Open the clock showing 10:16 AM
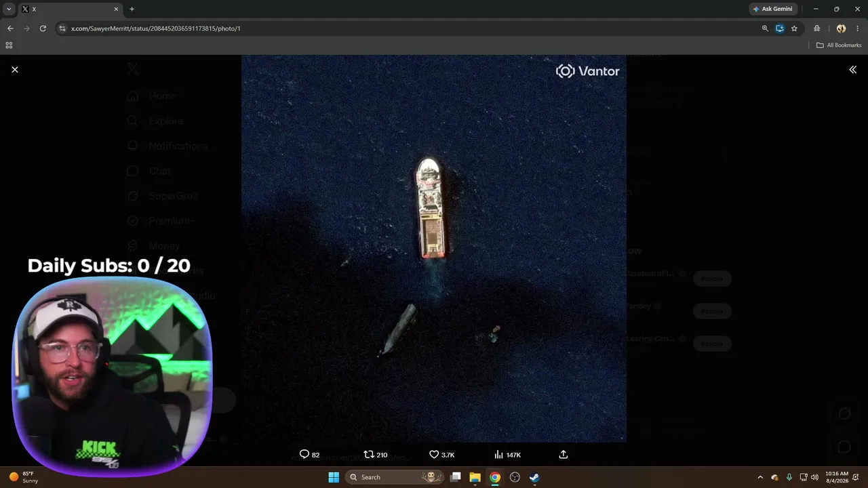The image size is (868, 488). 837,477
